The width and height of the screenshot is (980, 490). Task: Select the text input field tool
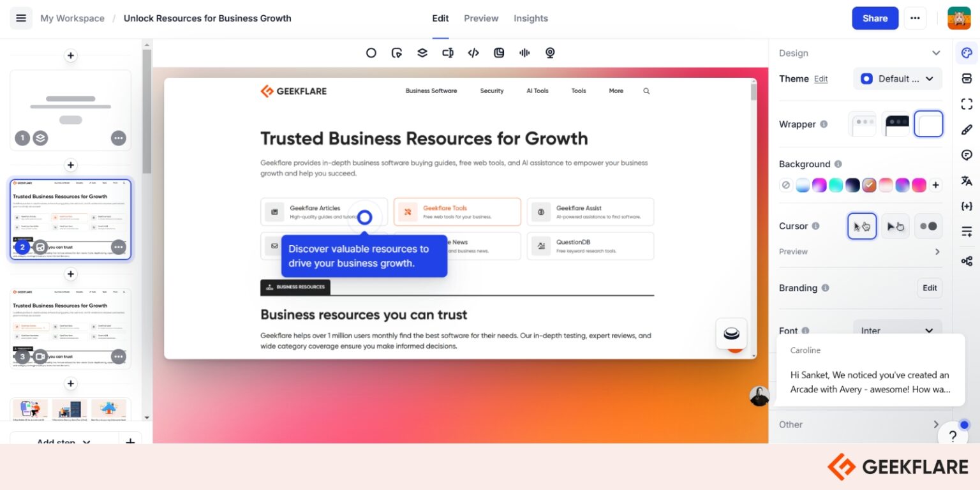coord(448,53)
